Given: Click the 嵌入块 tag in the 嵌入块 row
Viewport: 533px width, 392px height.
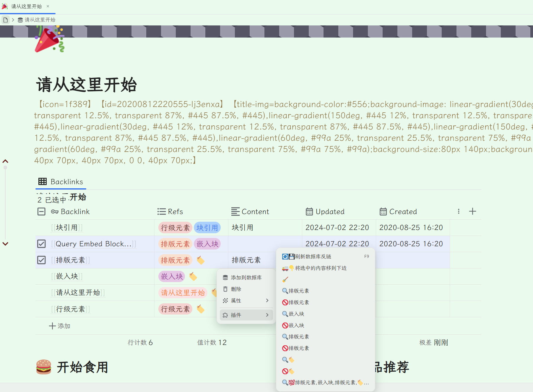Looking at the screenshot, I should [x=172, y=276].
